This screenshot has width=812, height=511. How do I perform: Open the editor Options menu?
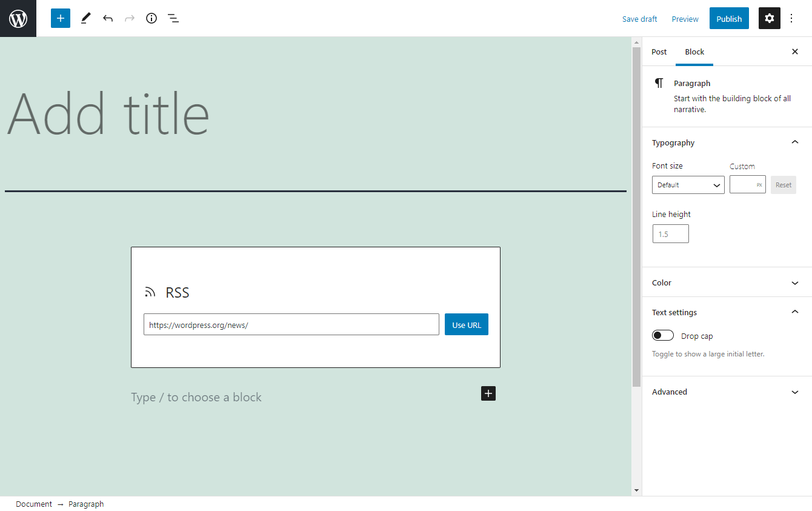point(792,18)
